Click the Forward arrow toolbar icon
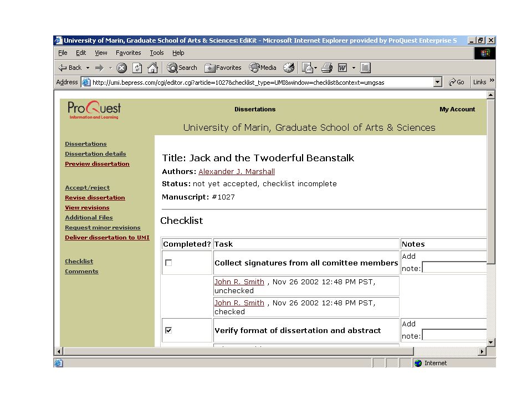 pyautogui.click(x=99, y=68)
